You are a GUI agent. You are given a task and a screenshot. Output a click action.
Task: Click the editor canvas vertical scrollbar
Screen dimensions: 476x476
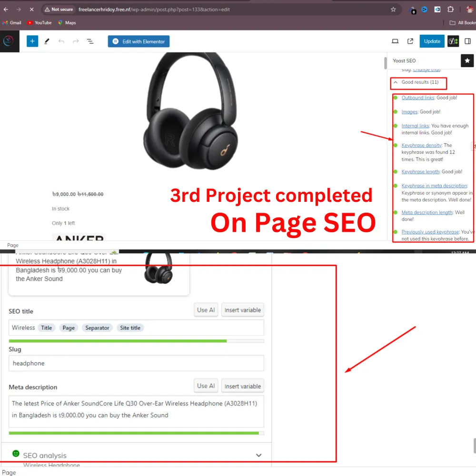[x=386, y=63]
